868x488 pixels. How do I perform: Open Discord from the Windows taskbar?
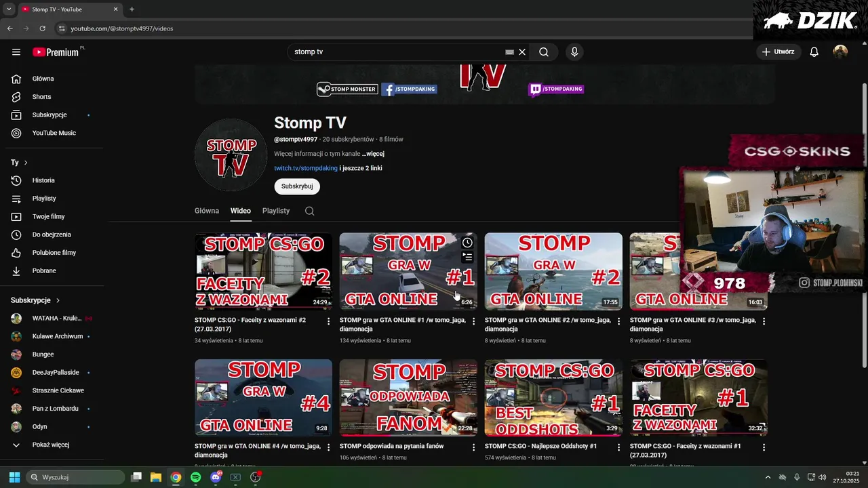(x=216, y=477)
